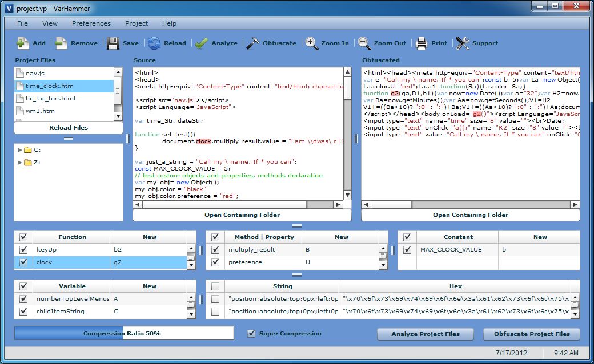This screenshot has width=594, height=364.
Task: Click the Reload toolbar icon
Action: point(154,43)
